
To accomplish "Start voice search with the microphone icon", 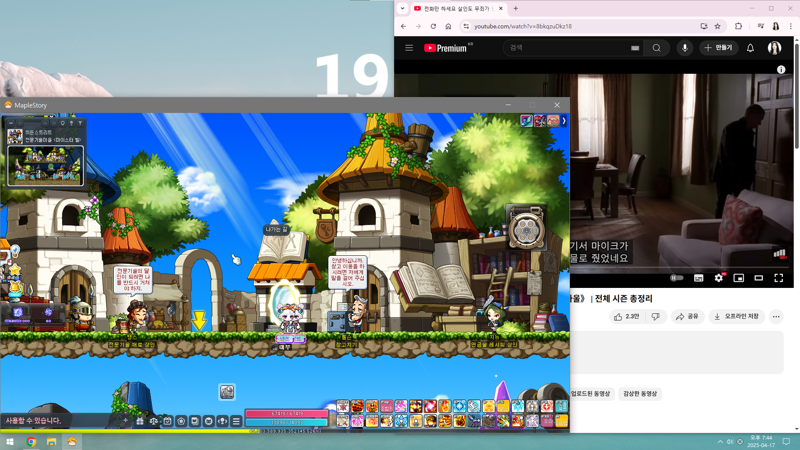I will [685, 48].
